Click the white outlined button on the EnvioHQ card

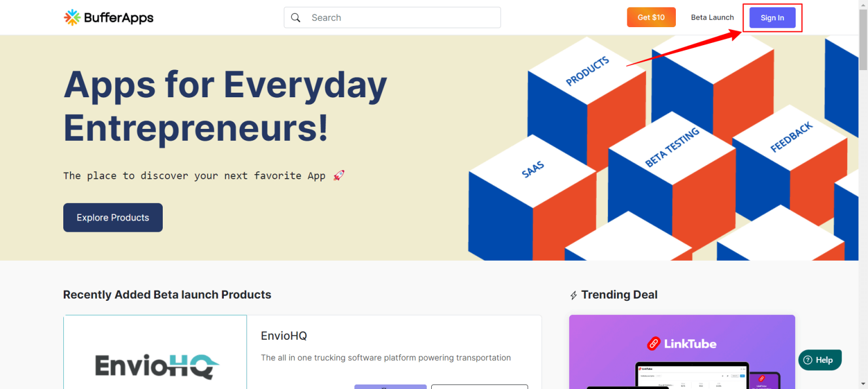click(479, 387)
